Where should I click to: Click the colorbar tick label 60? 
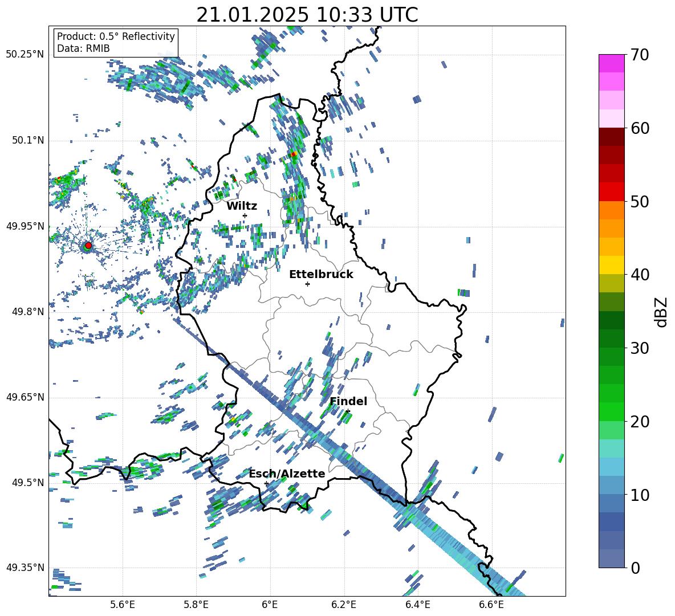tap(640, 128)
